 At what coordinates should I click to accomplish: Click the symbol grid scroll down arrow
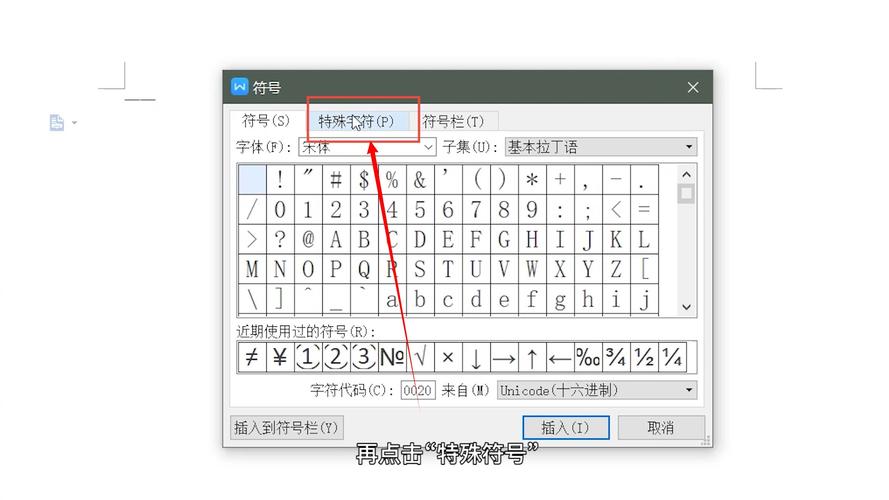[x=686, y=307]
